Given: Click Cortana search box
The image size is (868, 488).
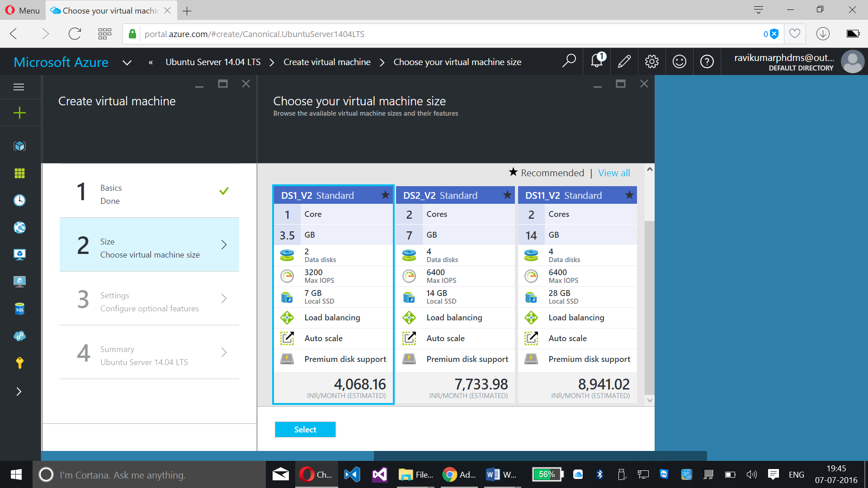Looking at the screenshot, I should point(149,474).
